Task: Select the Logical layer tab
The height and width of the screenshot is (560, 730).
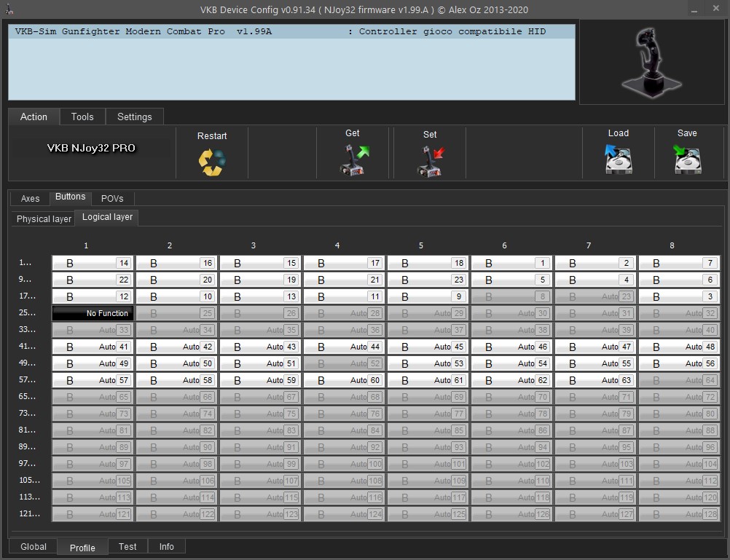Action: (107, 218)
